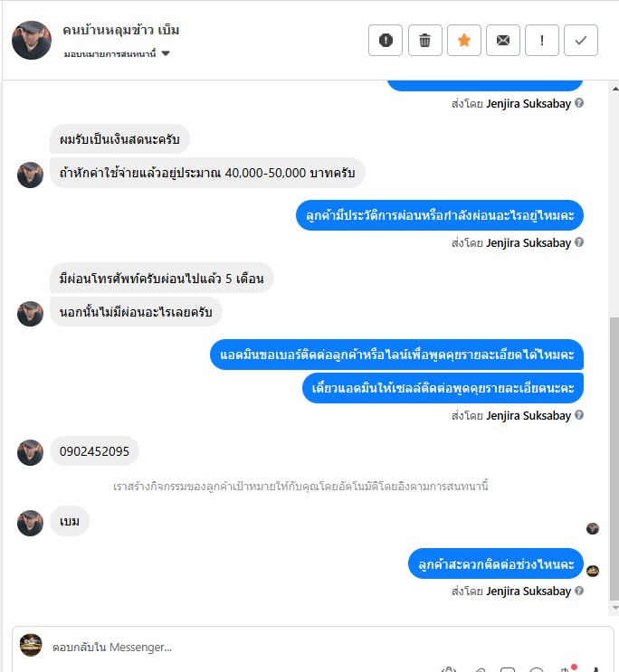Click the auto-created customer activity notice text
Viewport: 619px width, 672px height.
click(300, 487)
